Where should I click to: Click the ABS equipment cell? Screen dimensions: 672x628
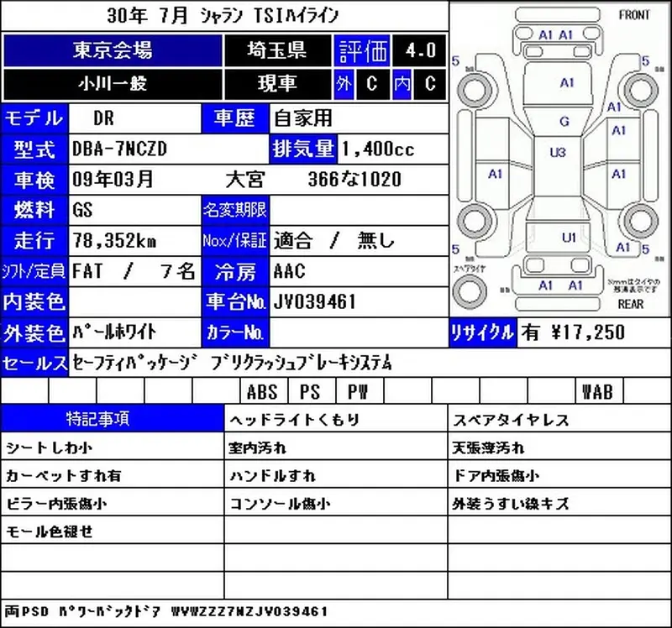tap(262, 391)
